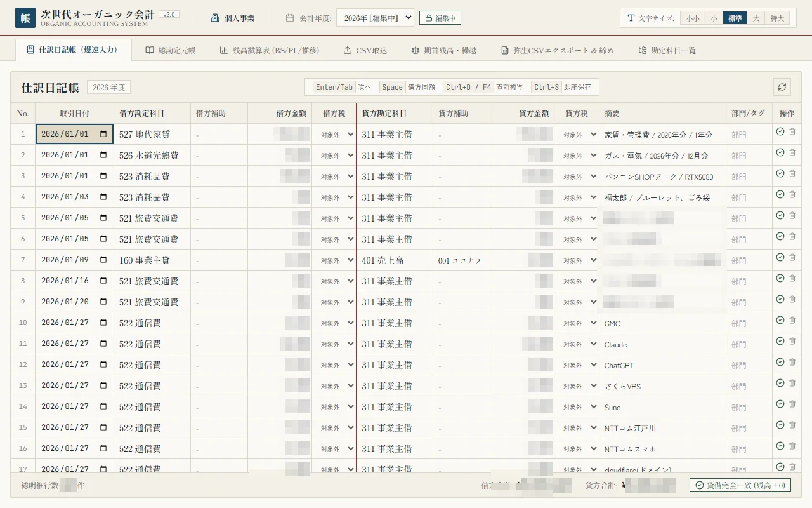
Task: Delete the NTTコムスマホ row via trash icon
Action: (x=792, y=446)
